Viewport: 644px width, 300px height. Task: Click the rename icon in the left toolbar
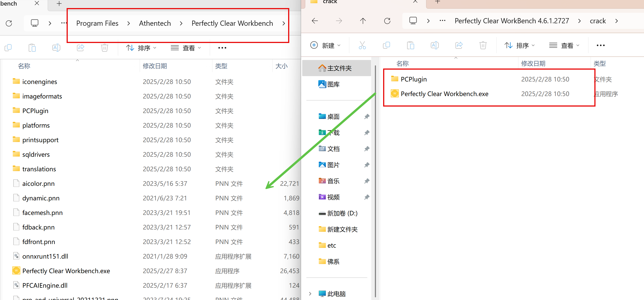56,48
